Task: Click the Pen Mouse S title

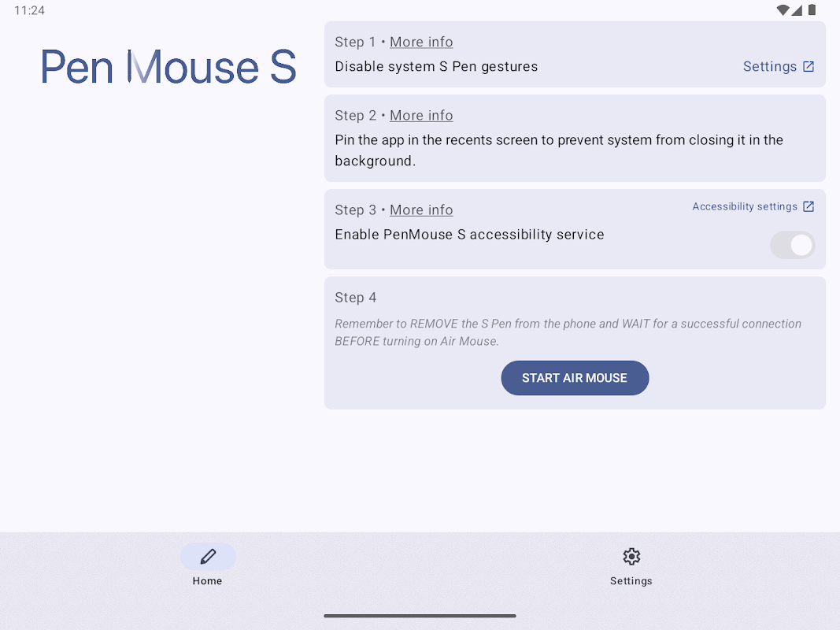Action: click(168, 67)
